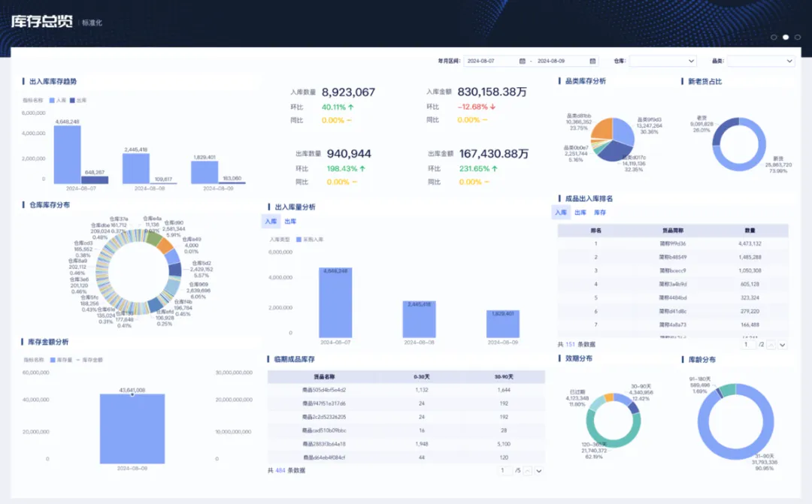Click the end date calendar icon
Viewport: 812px width, 504px height.
point(593,61)
